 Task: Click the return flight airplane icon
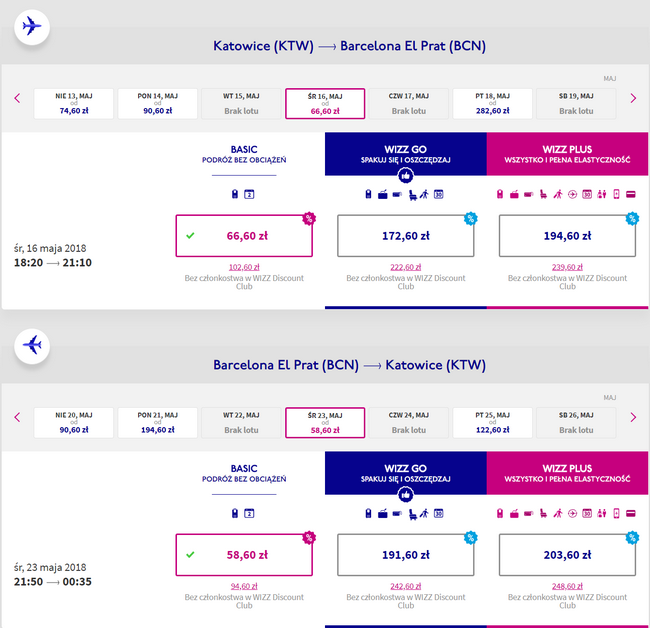pos(32,346)
